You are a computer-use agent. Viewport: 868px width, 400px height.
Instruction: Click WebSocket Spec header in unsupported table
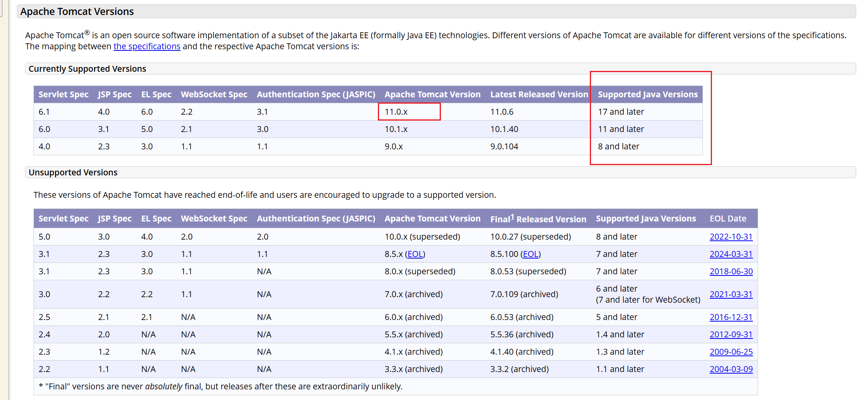[214, 219]
